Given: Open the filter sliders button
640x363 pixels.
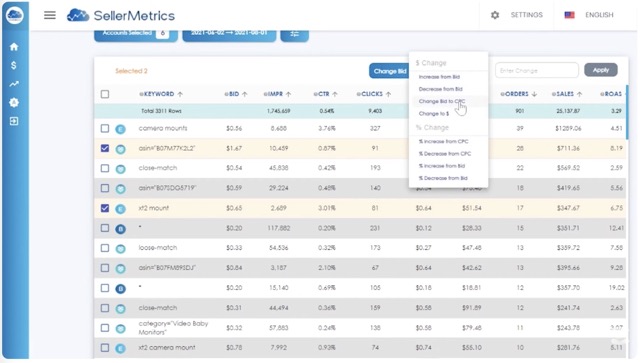Looking at the screenshot, I should (x=294, y=34).
